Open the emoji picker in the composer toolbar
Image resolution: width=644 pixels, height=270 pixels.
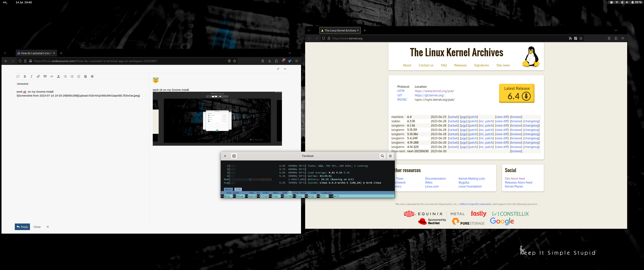(x=79, y=76)
